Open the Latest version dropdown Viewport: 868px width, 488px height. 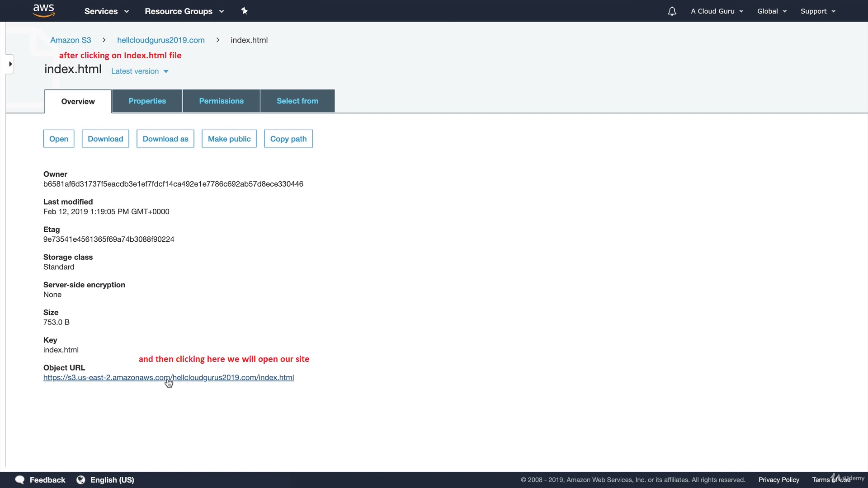pyautogui.click(x=140, y=71)
